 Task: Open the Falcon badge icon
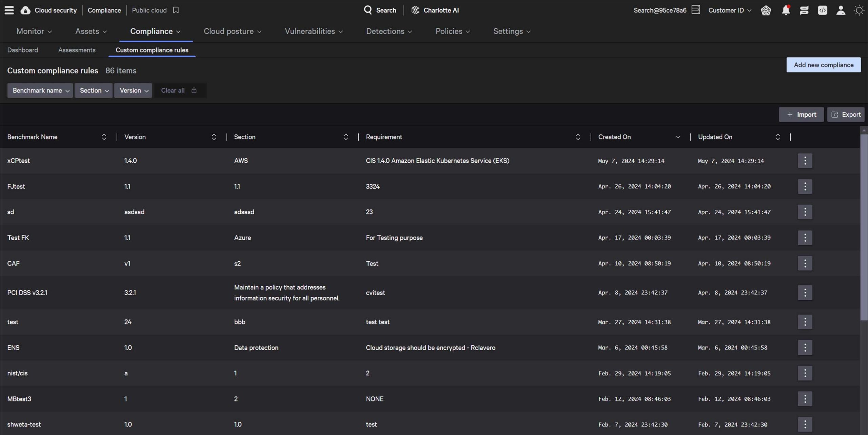(766, 11)
